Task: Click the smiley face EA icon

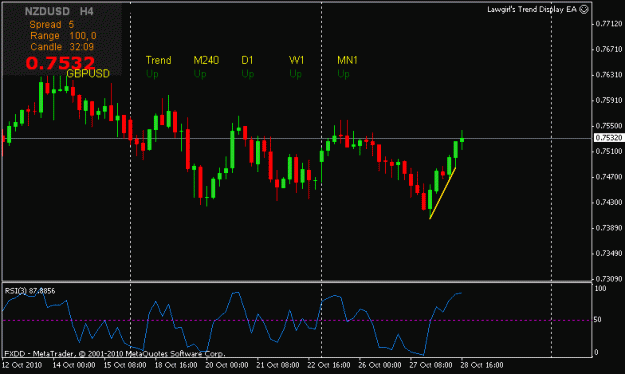Action: pyautogui.click(x=584, y=9)
